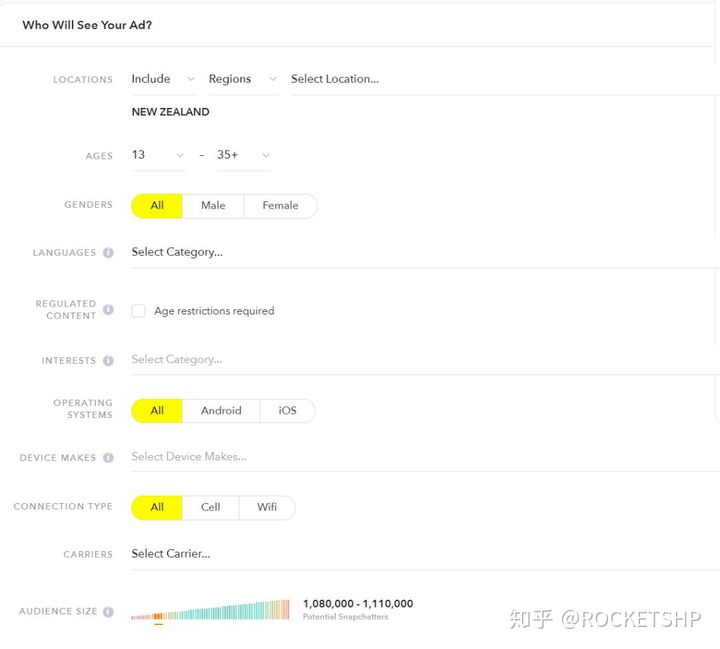This screenshot has height=649, width=720.
Task: Click the Select Location input field
Action: coord(503,79)
